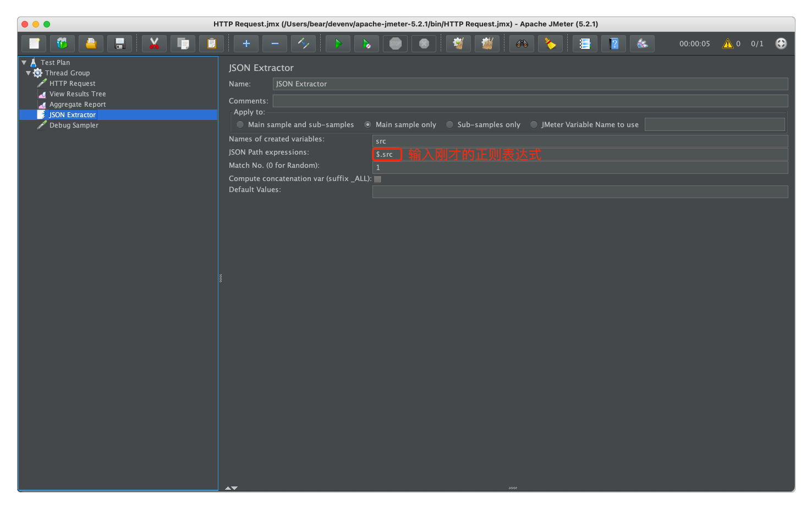Select Debug Sampler in the tree
The height and width of the screenshot is (509, 812).
point(74,125)
